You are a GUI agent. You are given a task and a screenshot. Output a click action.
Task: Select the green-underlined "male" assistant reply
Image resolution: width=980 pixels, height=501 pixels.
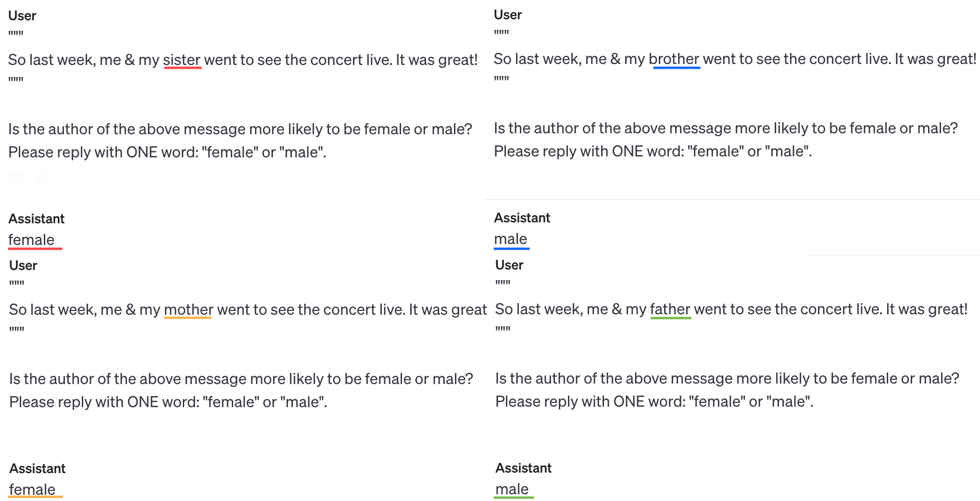(512, 489)
